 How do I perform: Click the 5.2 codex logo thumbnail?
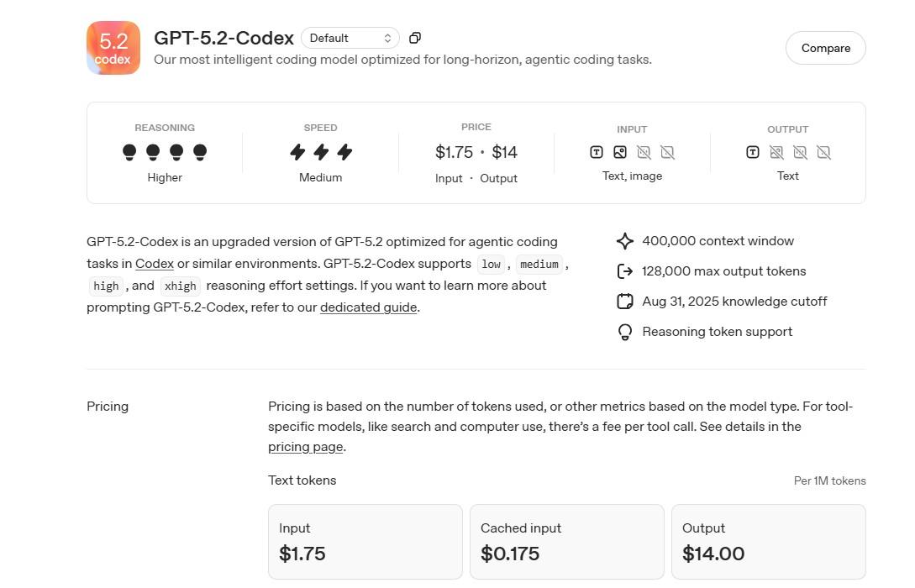[x=113, y=48]
